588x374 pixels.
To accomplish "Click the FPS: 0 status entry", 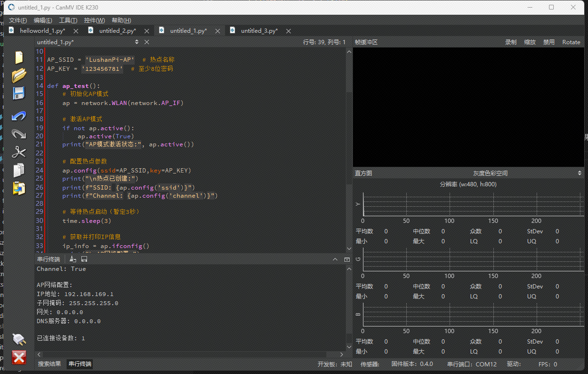I will pos(548,364).
